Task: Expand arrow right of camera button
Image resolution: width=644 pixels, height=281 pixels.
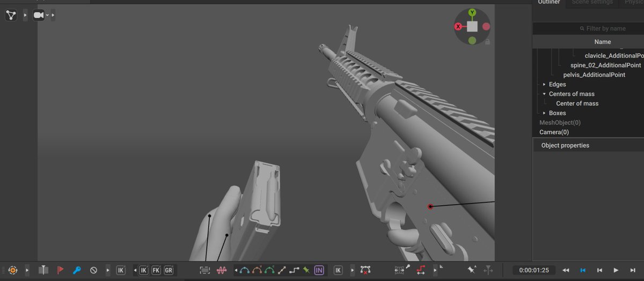Action: (x=53, y=15)
